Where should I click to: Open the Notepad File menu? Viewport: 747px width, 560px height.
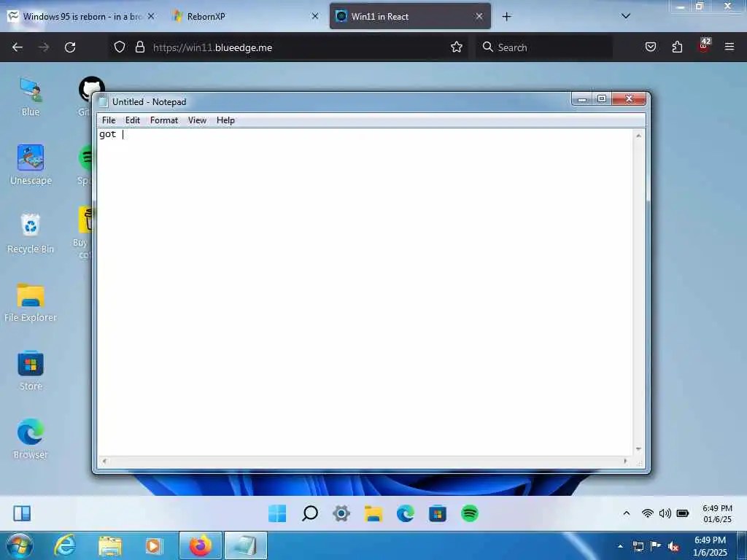point(109,120)
